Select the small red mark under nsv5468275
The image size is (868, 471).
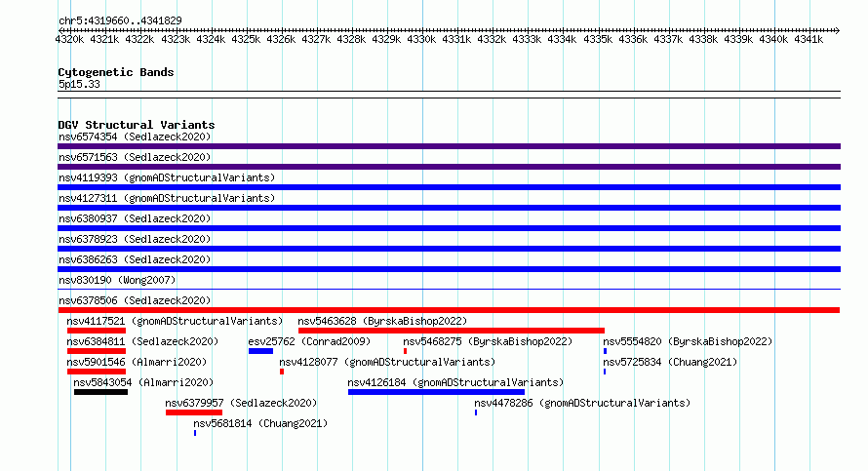(405, 351)
